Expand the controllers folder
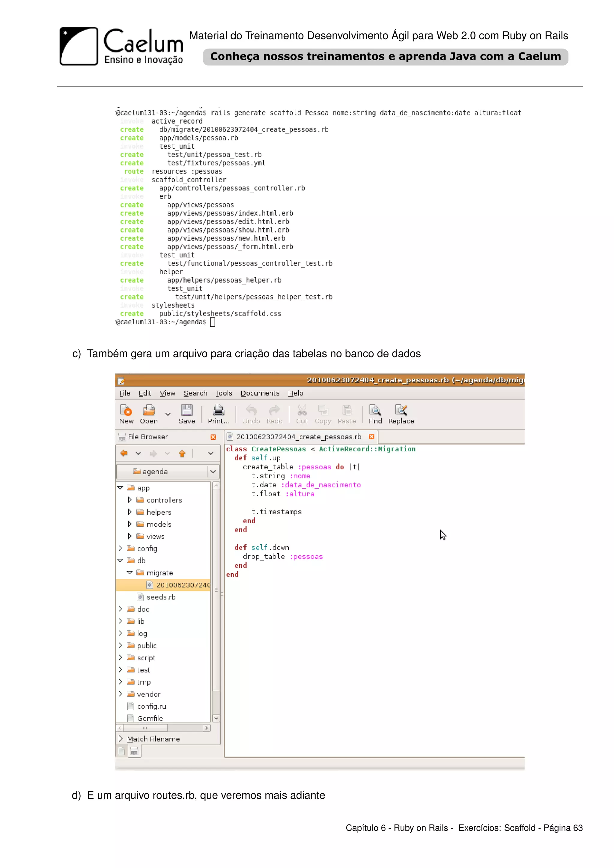Viewport: 614px width, 868px height. [x=130, y=500]
